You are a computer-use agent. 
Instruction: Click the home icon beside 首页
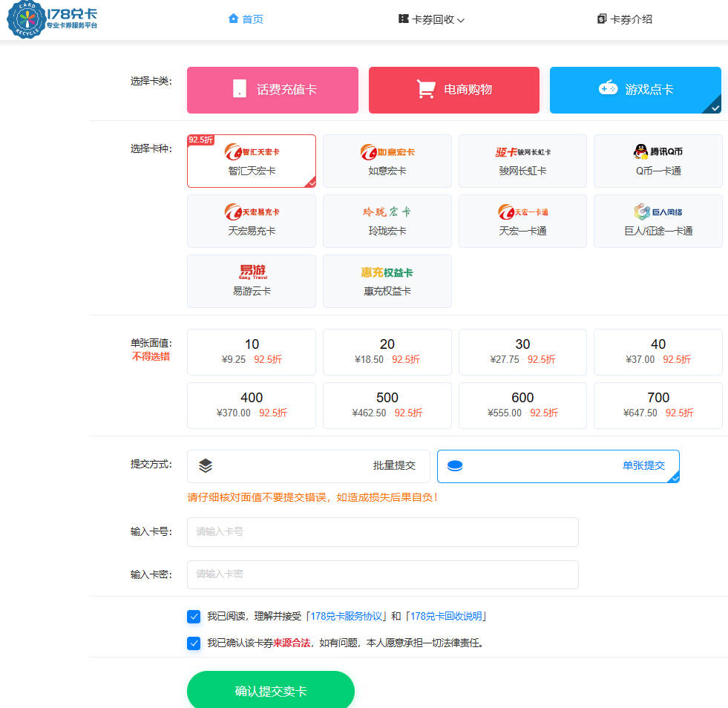coord(233,19)
